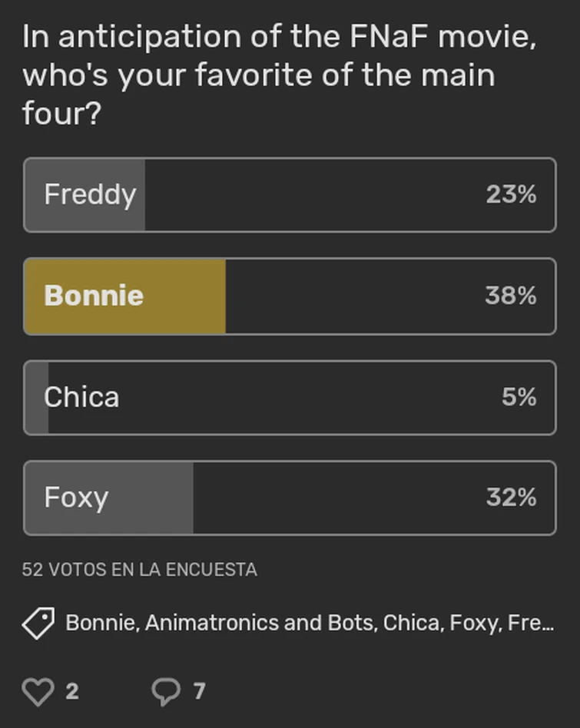Click the 38% result percentage

click(x=510, y=296)
